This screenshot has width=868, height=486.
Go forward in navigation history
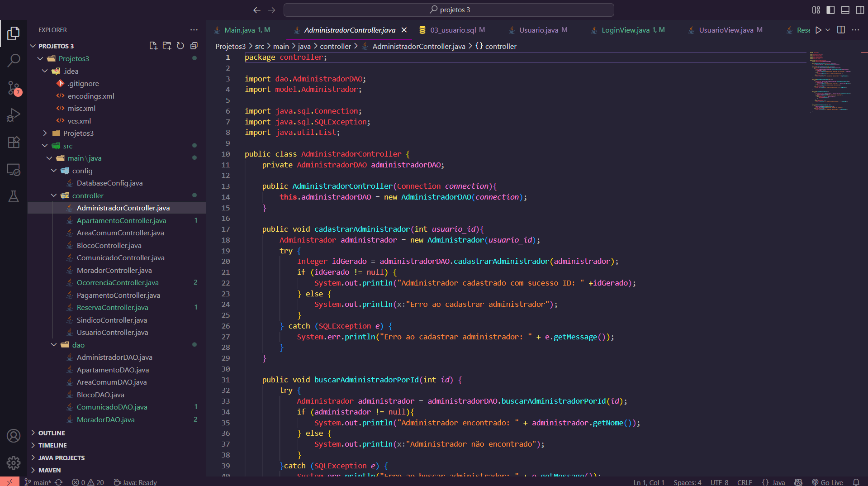click(272, 10)
